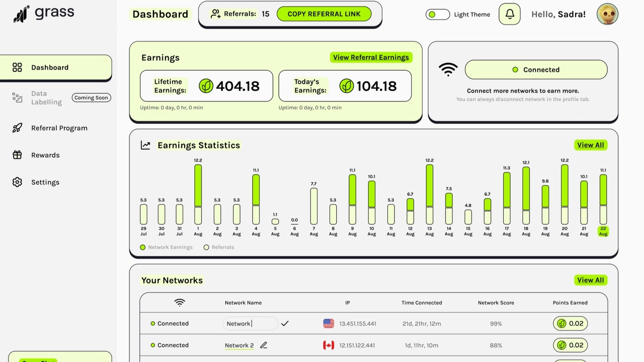Confirm network name with checkmark icon
Viewport: 644px width, 362px height.
coord(285,324)
